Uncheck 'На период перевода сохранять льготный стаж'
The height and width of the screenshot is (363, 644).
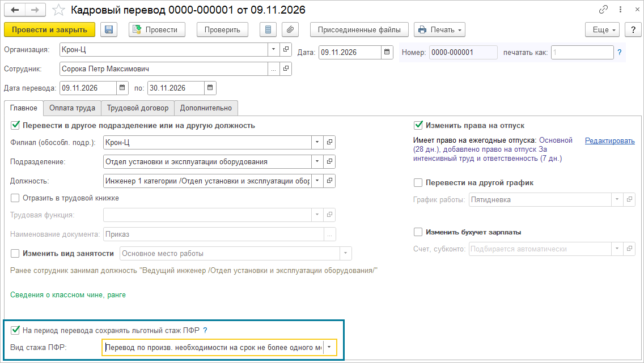coord(15,330)
